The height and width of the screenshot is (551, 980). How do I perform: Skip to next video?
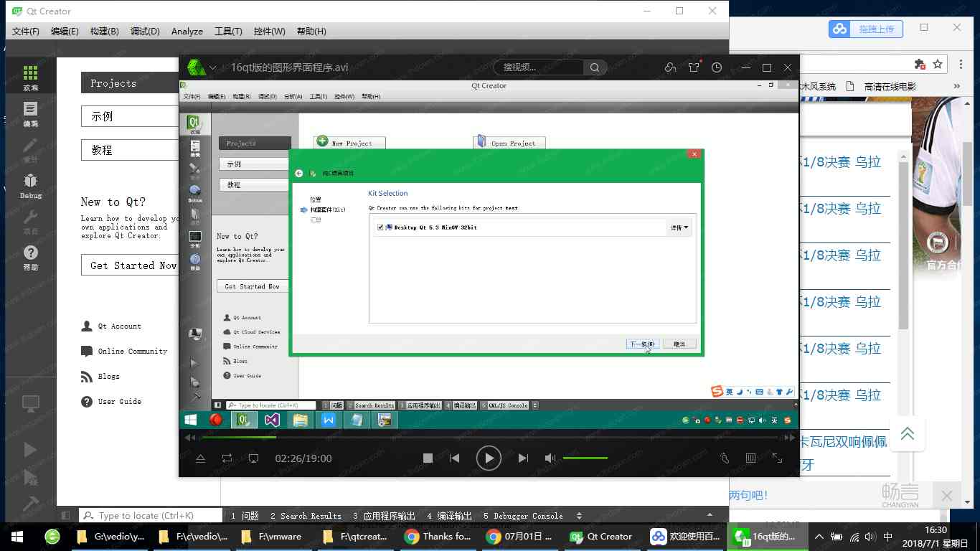[x=523, y=458]
